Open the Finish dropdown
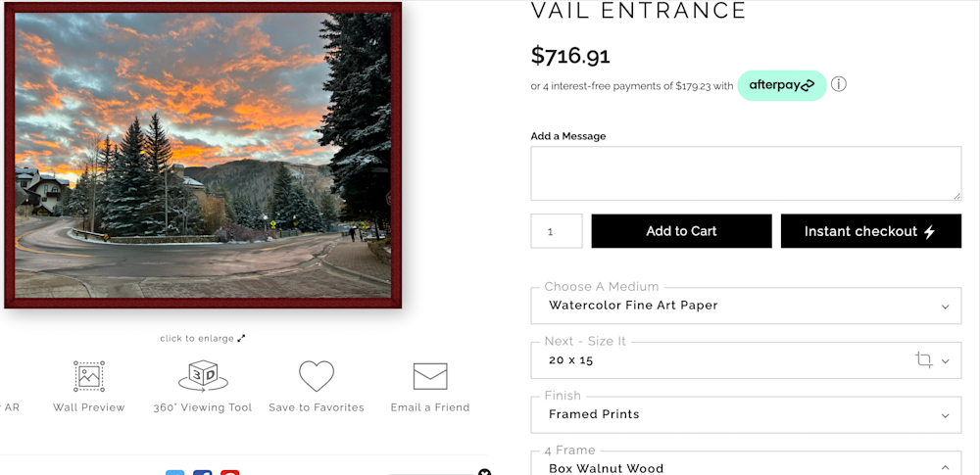 click(746, 415)
